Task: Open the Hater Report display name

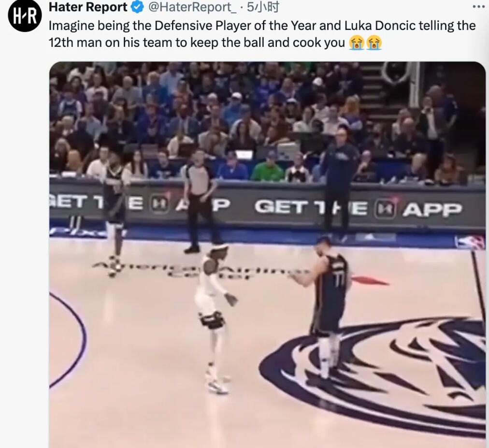Action: (88, 7)
